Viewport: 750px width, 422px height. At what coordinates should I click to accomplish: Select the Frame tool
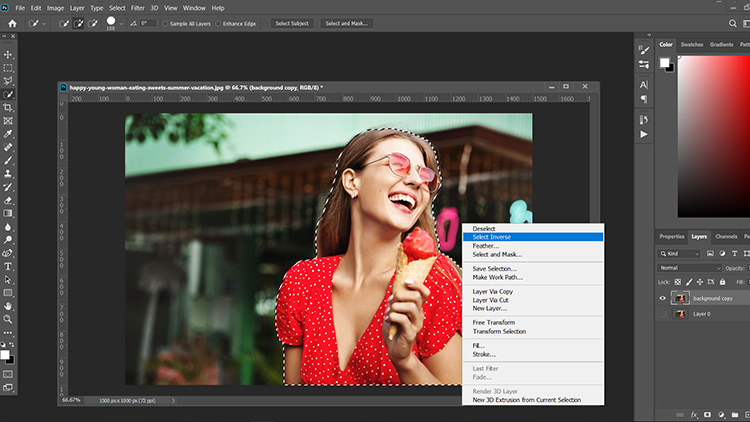point(8,121)
